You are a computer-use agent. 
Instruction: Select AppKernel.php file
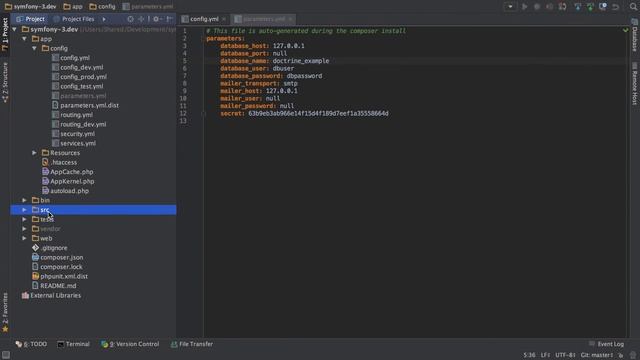pos(72,181)
